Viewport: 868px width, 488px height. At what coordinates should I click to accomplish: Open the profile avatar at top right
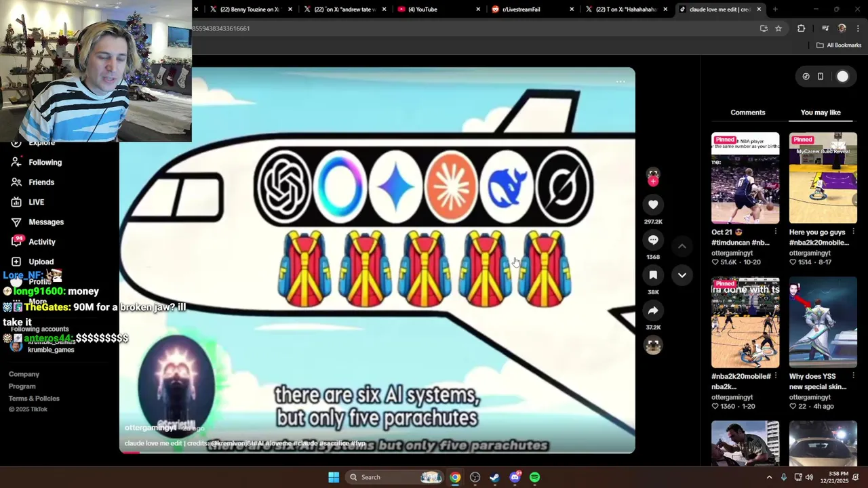tap(842, 77)
